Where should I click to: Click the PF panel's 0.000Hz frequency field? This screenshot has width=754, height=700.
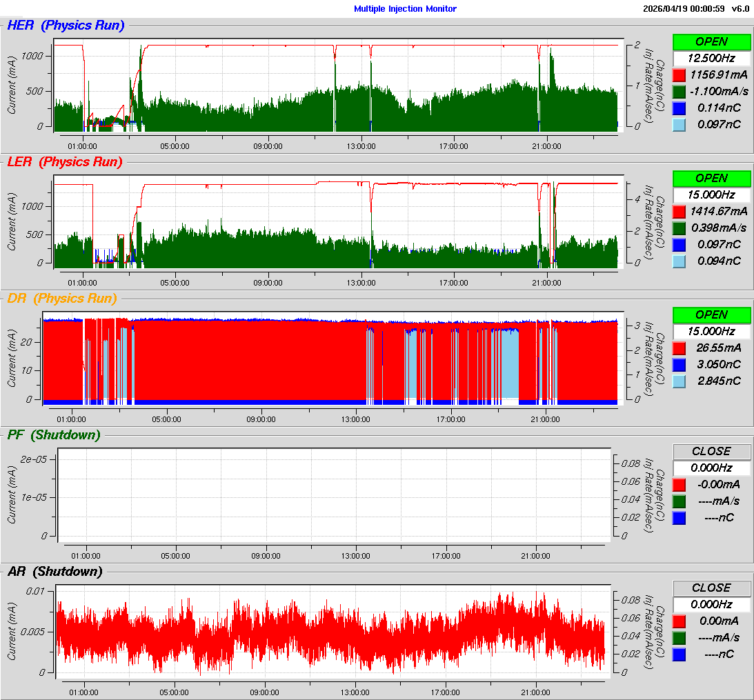click(711, 468)
